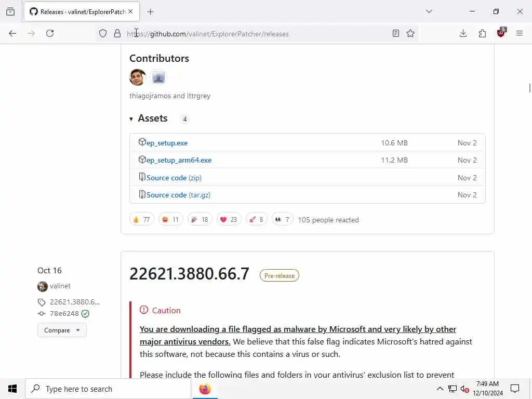Open ittrgrey contributor avatar

pyautogui.click(x=158, y=77)
